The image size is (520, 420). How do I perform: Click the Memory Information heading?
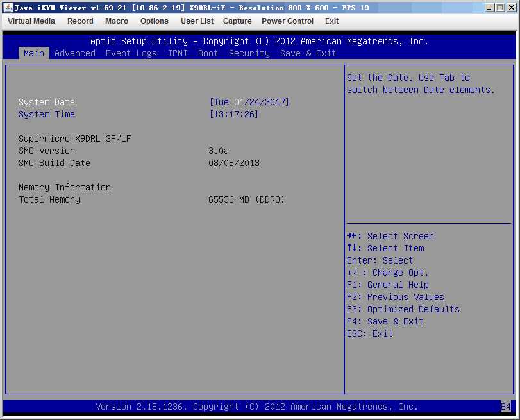pos(65,187)
